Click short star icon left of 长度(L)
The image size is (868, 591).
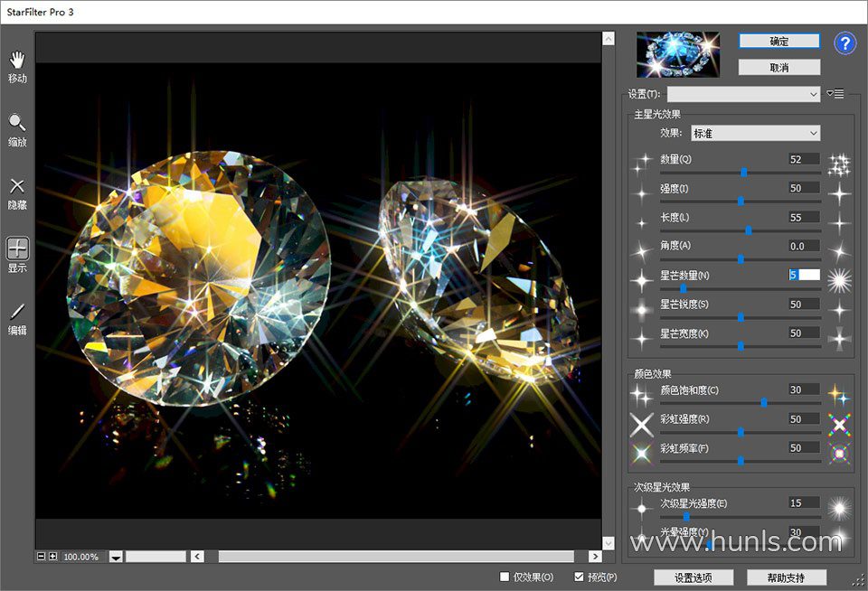[642, 223]
